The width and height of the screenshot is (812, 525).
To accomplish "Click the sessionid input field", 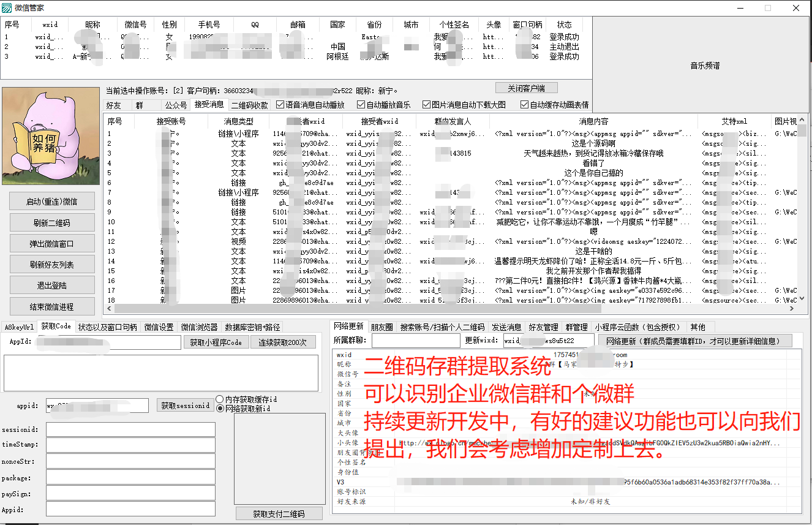I will tap(130, 429).
